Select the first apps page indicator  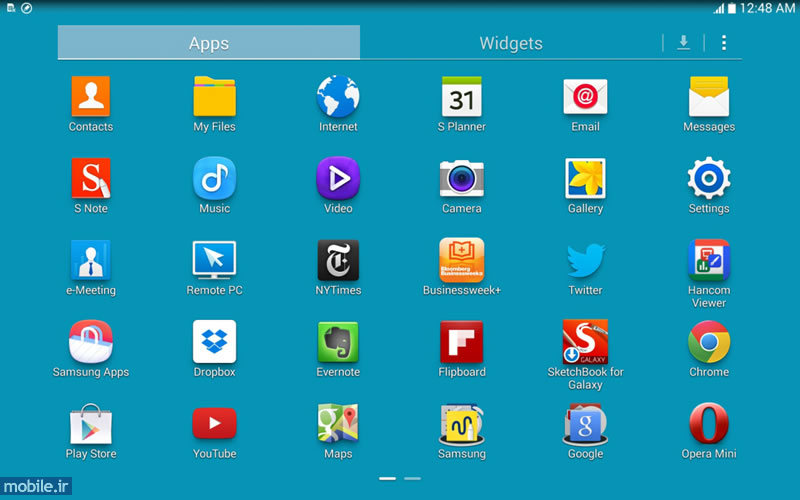pyautogui.click(x=387, y=479)
